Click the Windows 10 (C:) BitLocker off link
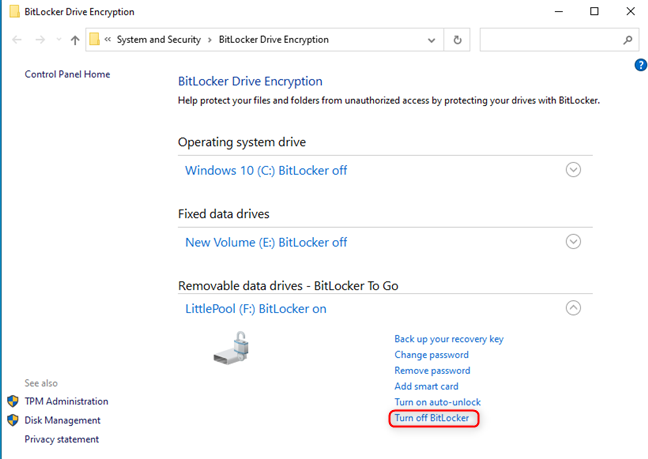The width and height of the screenshot is (648, 459). coord(266,170)
